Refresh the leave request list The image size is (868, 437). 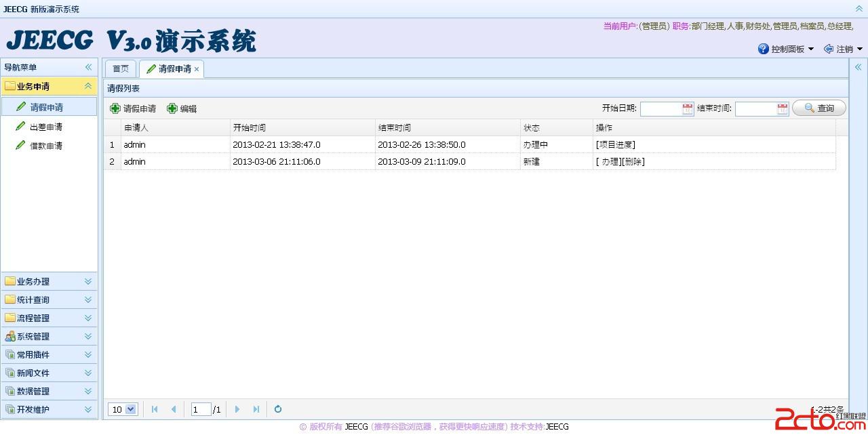click(x=278, y=409)
